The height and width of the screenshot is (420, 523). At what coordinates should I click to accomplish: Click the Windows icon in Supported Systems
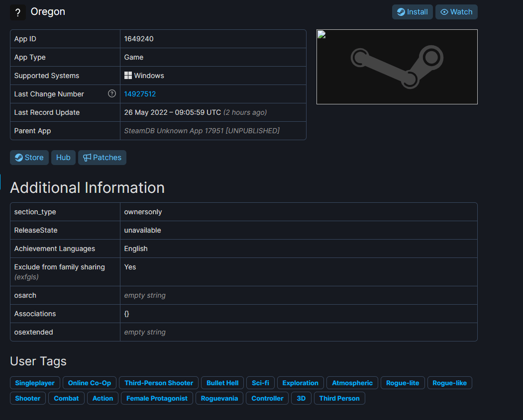[x=128, y=76]
